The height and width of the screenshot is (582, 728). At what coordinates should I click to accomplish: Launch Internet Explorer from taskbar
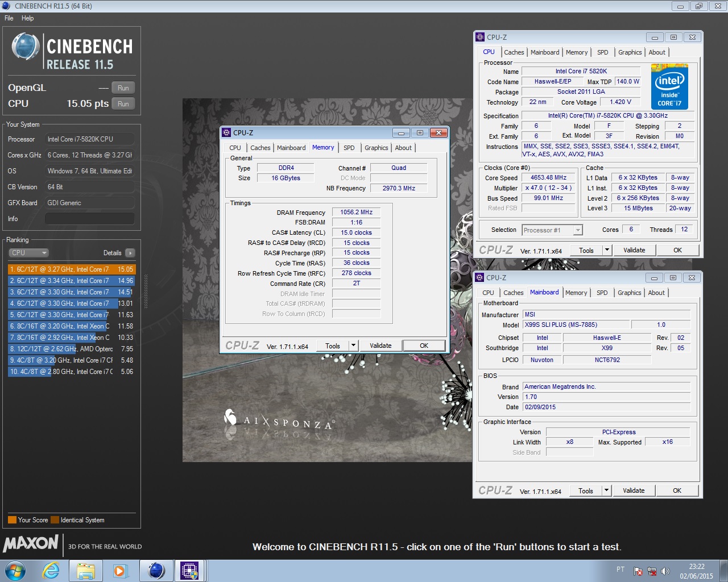[x=51, y=571]
